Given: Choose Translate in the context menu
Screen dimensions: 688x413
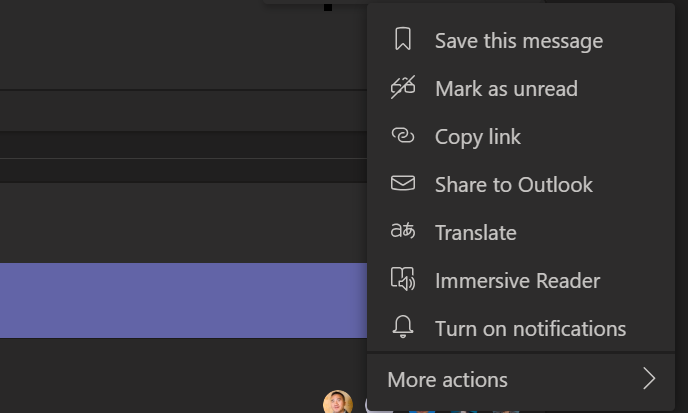Looking at the screenshot, I should [x=521, y=232].
